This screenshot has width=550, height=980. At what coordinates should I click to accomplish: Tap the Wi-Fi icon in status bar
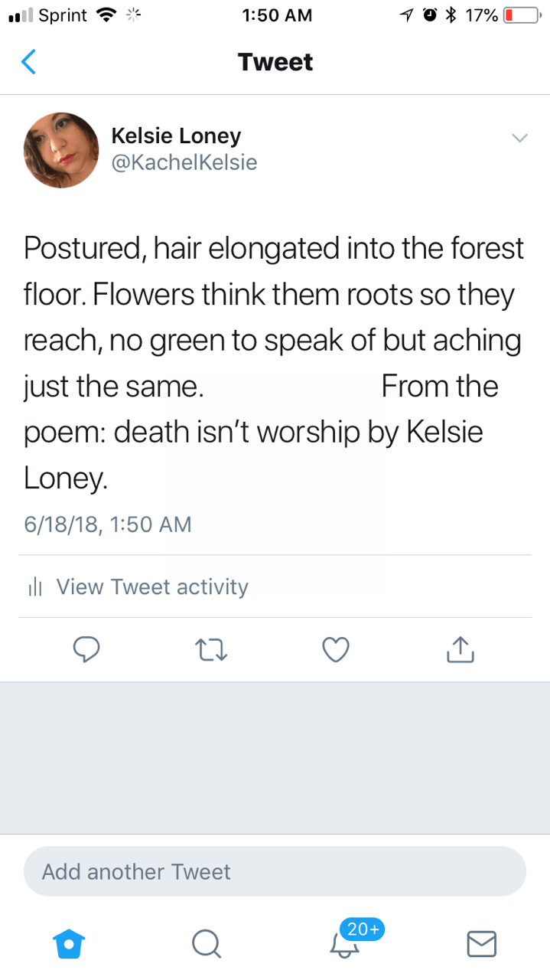[106, 15]
